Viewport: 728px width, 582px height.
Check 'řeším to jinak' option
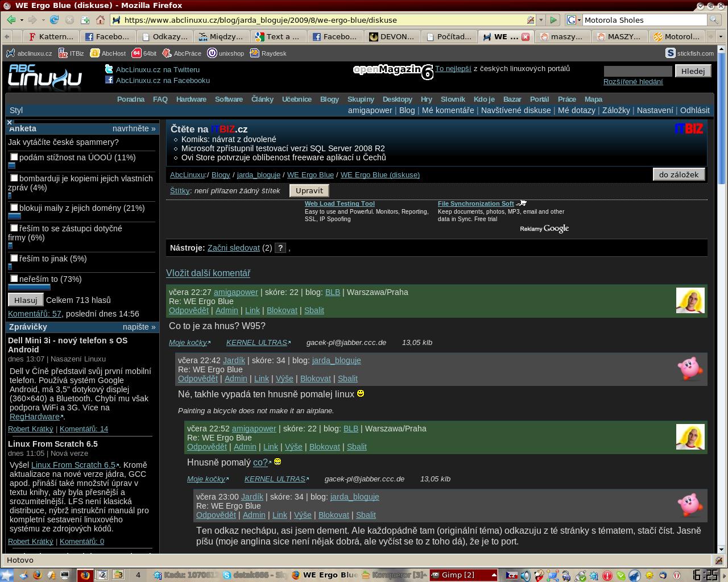click(14, 257)
